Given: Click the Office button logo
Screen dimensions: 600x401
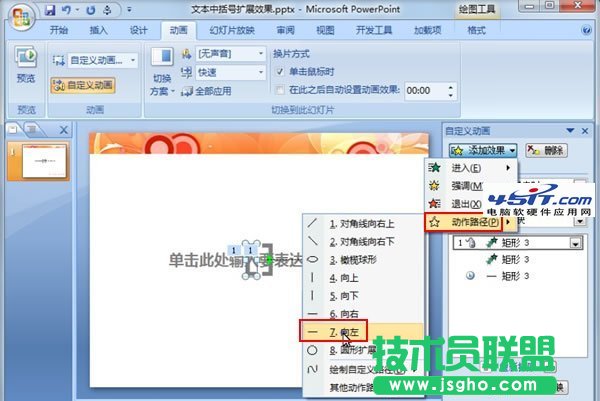Looking at the screenshot, I should point(21,17).
